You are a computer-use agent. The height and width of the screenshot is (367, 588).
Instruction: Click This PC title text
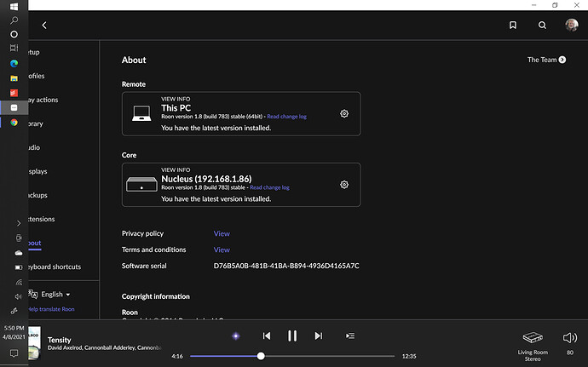tap(176, 108)
